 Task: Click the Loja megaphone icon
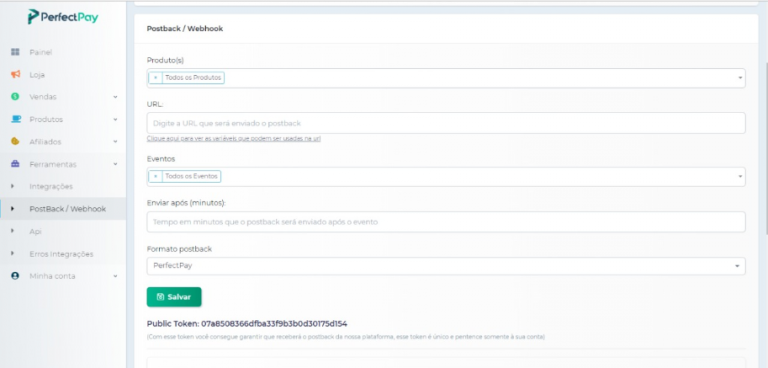click(x=15, y=74)
